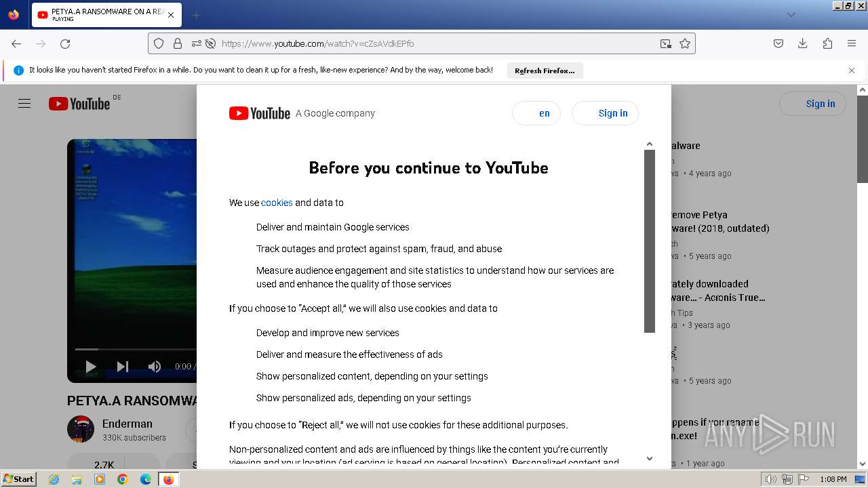Open the Pocket save icon
Screen dimensions: 868x488
coord(778,43)
